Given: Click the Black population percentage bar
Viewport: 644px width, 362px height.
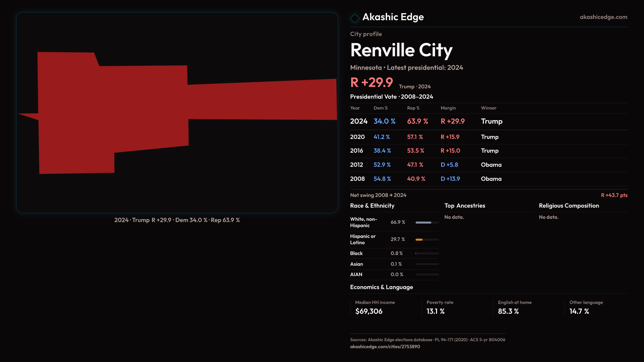Looking at the screenshot, I should (427, 253).
